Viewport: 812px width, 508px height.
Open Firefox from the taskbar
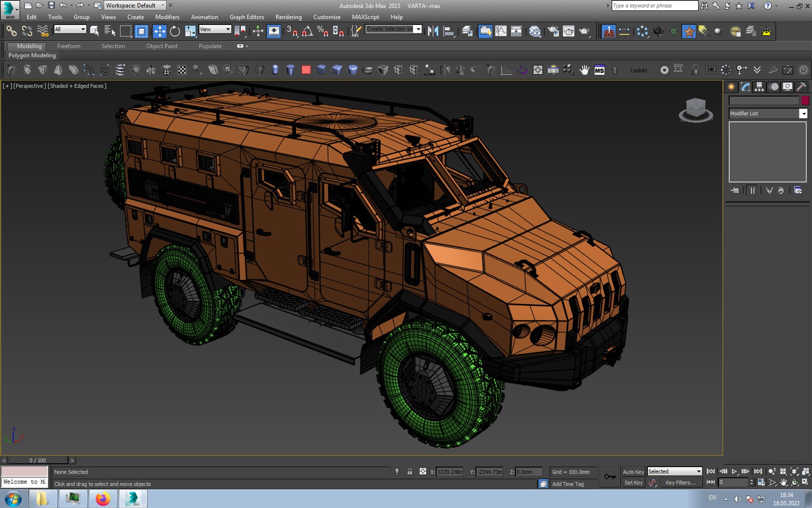click(x=103, y=499)
